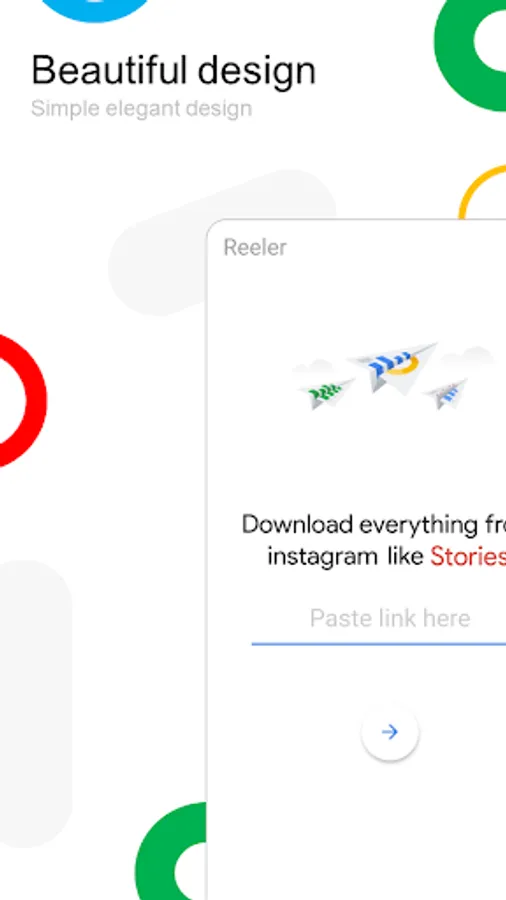Click the cloud left of the planes
Viewport: 506px width, 900px height.
pos(313,366)
